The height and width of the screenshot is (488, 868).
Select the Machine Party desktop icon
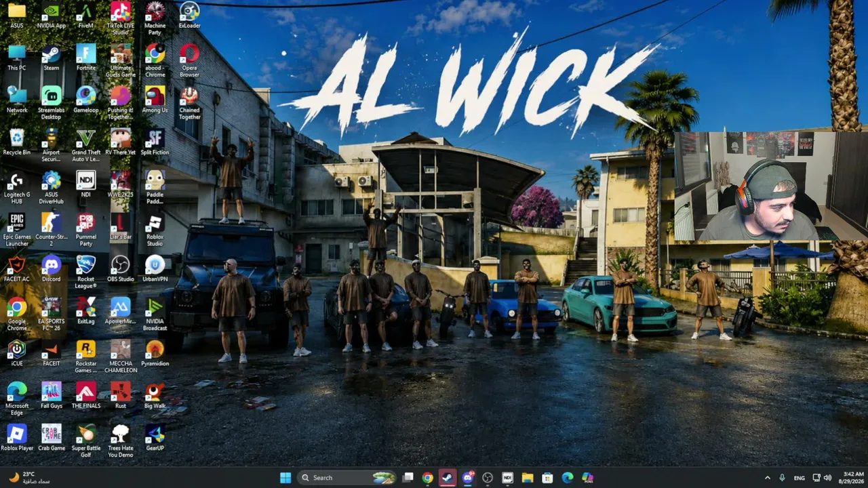click(155, 18)
